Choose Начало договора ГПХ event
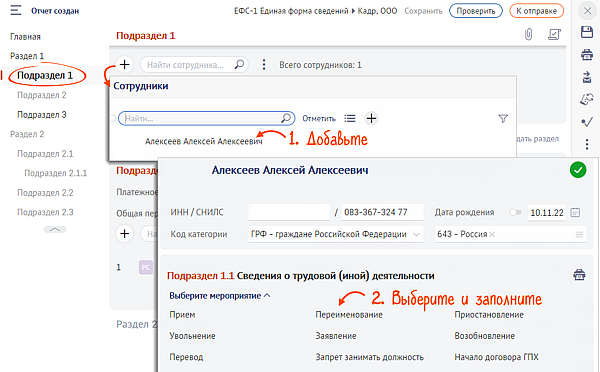Viewport: 600px width, 372px height. 496,357
